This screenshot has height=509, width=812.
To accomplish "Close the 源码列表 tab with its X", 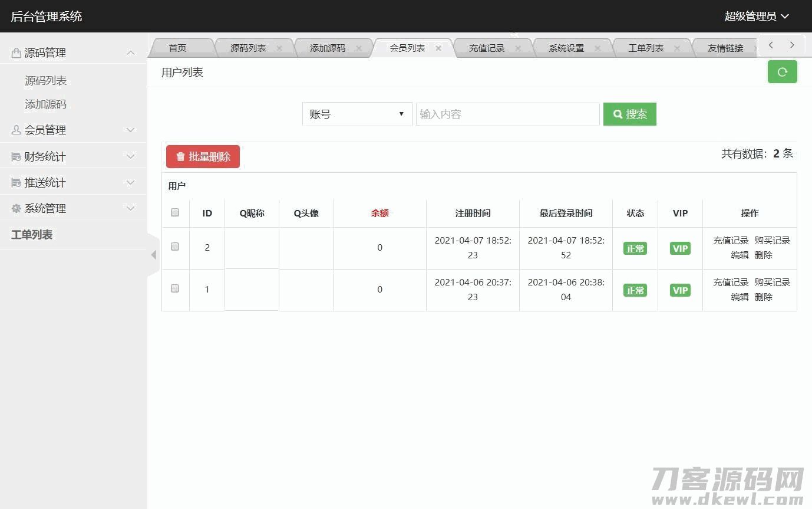I will click(x=279, y=48).
